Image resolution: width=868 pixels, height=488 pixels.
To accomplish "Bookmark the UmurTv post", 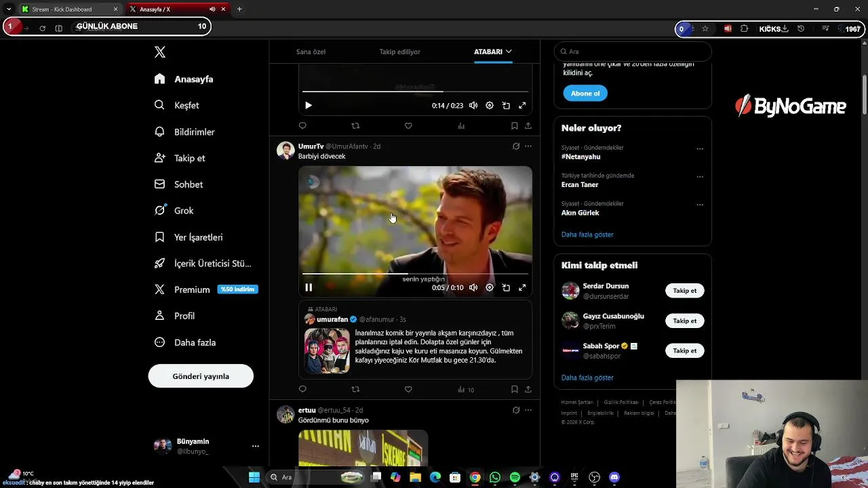I will [514, 390].
